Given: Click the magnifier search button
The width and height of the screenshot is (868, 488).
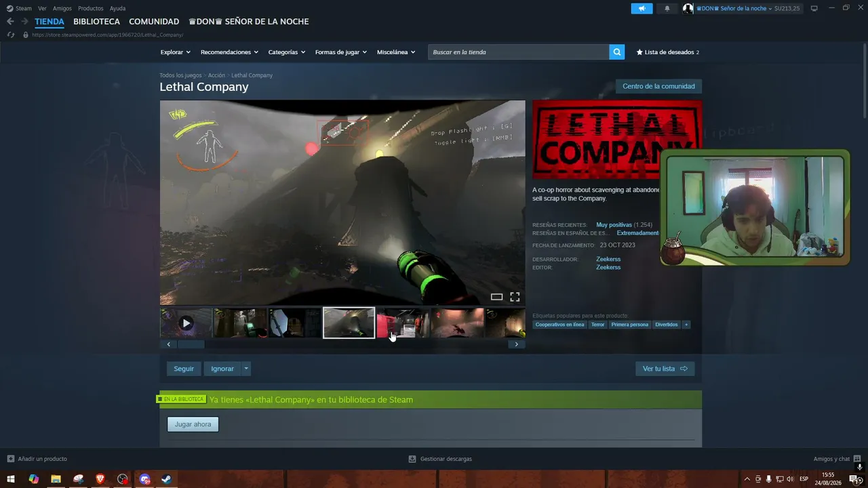Looking at the screenshot, I should coord(617,52).
